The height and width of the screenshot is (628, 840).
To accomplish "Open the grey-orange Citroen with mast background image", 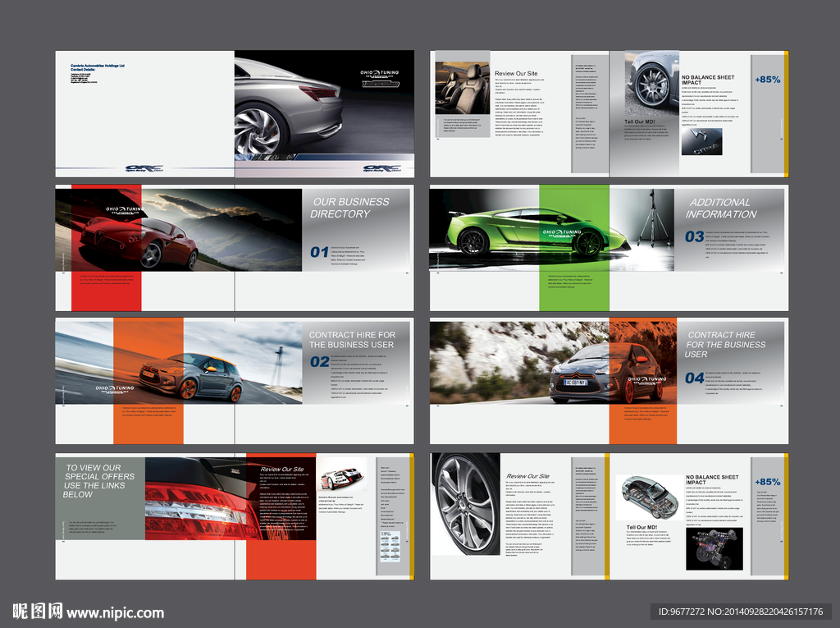I will click(x=178, y=361).
